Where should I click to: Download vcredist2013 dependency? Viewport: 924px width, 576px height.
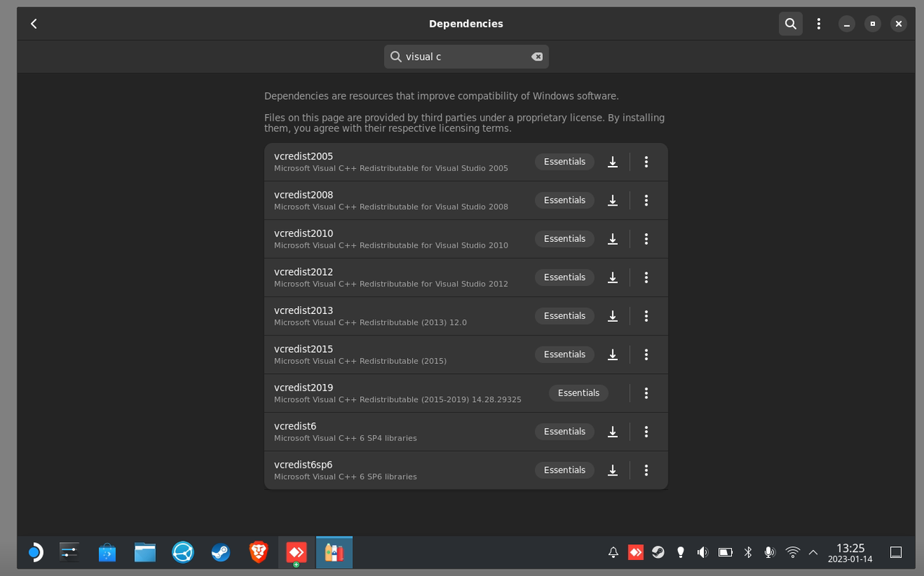coord(613,316)
